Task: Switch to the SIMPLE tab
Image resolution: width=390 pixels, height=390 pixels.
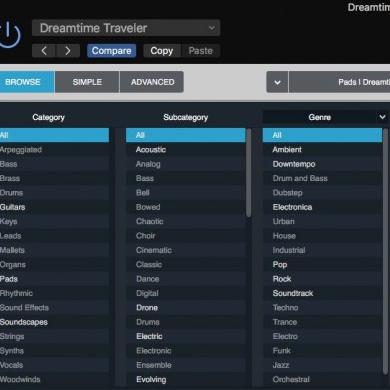Action: click(87, 82)
